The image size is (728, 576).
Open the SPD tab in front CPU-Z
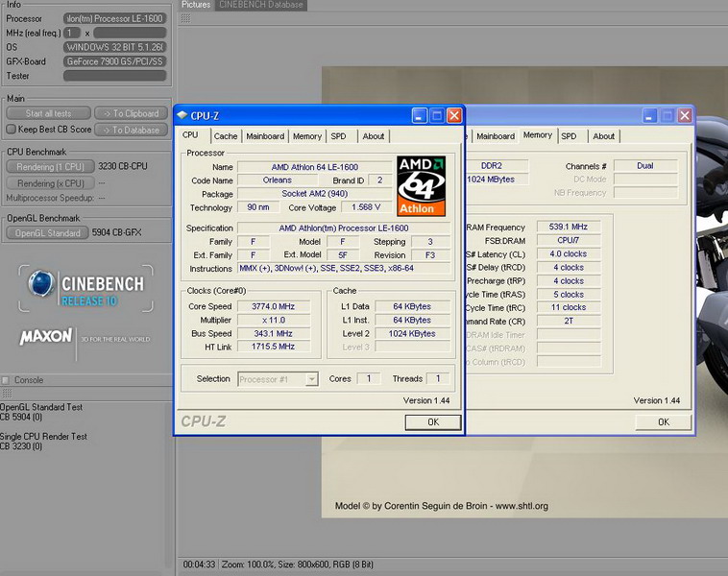[338, 136]
